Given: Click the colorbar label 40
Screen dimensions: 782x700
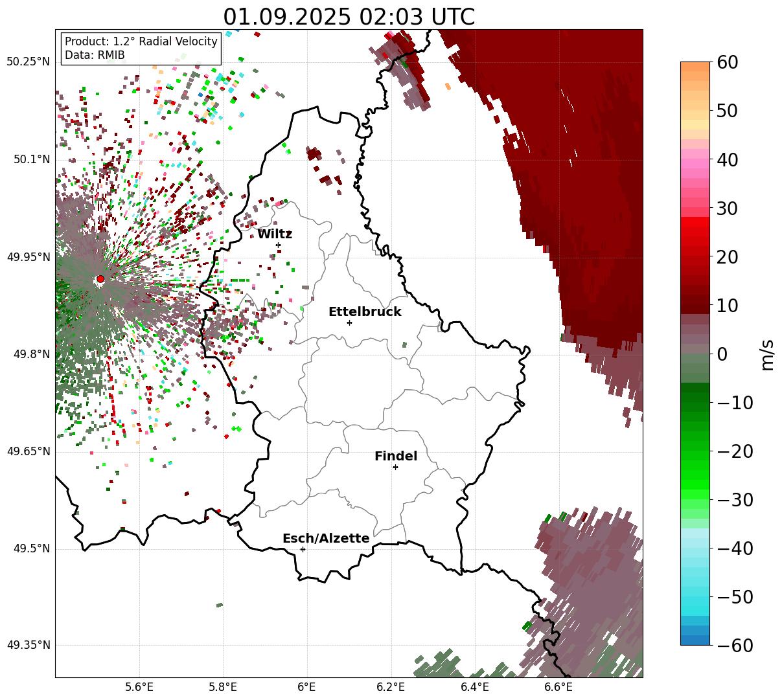Looking at the screenshot, I should coord(727,159).
